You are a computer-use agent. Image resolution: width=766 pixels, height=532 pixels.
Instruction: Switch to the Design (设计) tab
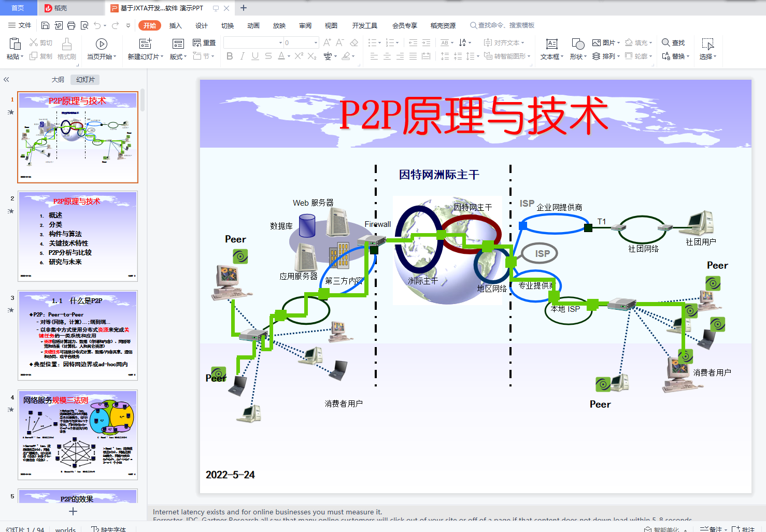click(202, 25)
